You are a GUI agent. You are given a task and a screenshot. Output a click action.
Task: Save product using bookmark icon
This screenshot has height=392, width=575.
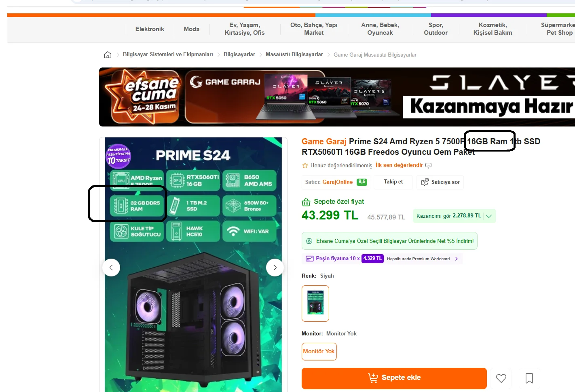pyautogui.click(x=529, y=378)
